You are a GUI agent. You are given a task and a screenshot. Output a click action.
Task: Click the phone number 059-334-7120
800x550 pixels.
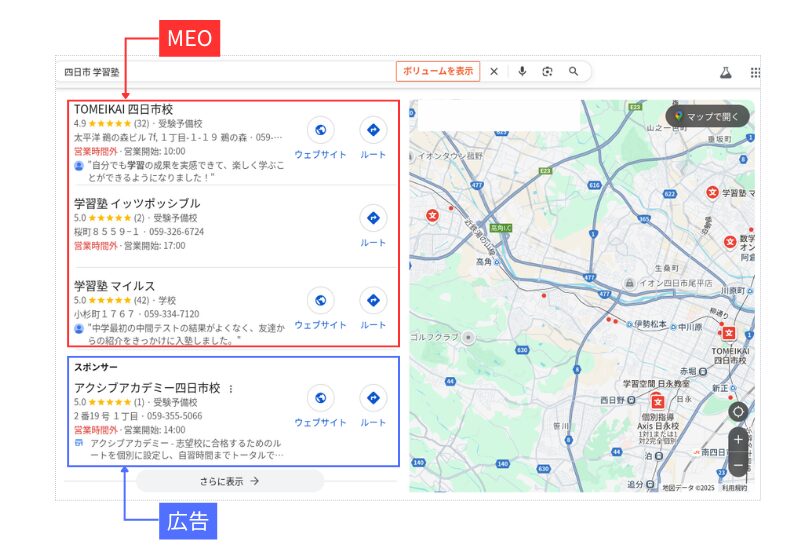click(171, 314)
